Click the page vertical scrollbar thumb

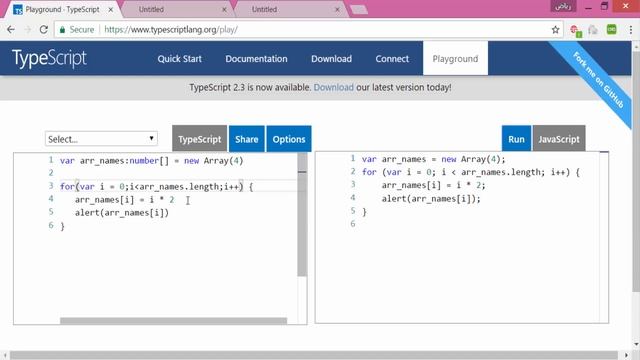[636, 171]
